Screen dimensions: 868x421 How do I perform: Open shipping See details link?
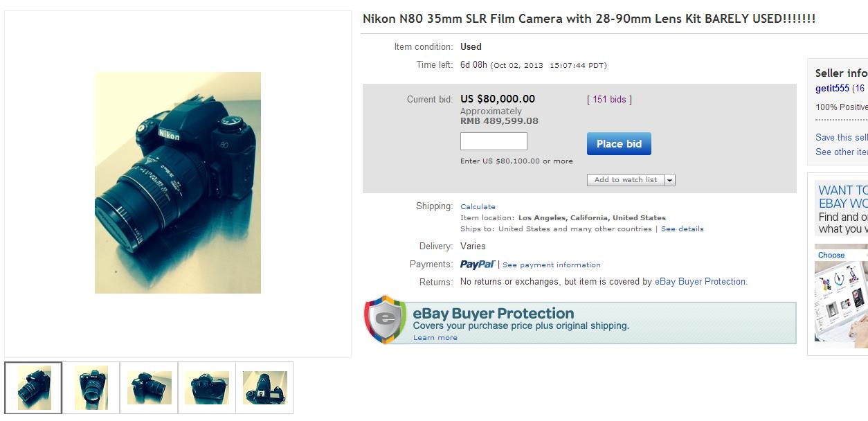pyautogui.click(x=682, y=229)
